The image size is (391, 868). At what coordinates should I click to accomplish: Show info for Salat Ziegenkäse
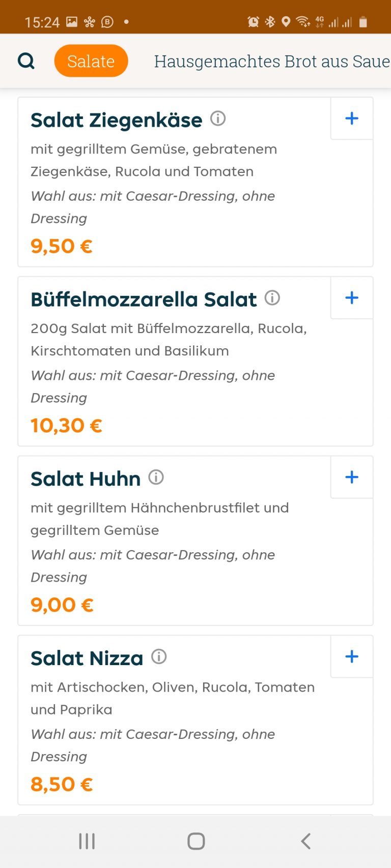coord(218,118)
